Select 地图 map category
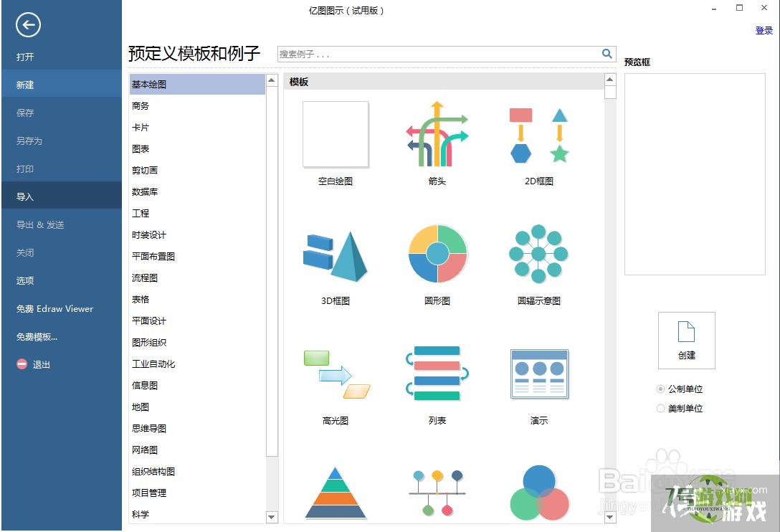This screenshot has height=532, width=780. pos(197,407)
